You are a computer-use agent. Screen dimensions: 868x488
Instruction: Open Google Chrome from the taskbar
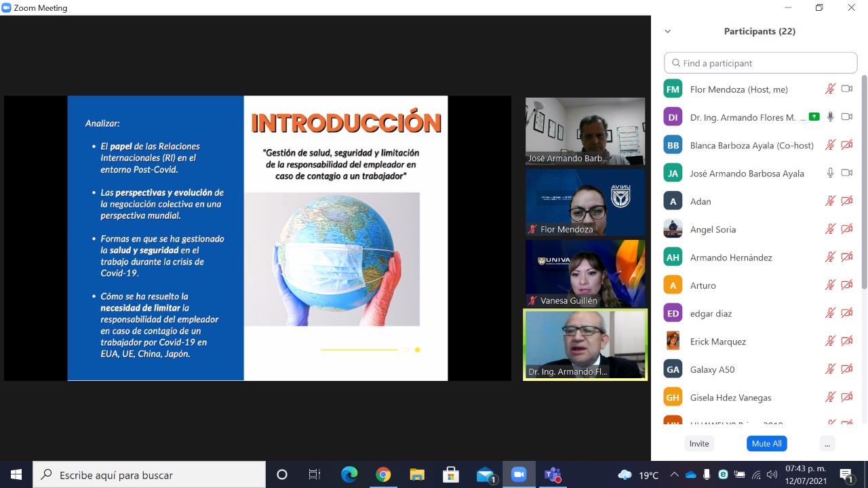click(x=383, y=475)
